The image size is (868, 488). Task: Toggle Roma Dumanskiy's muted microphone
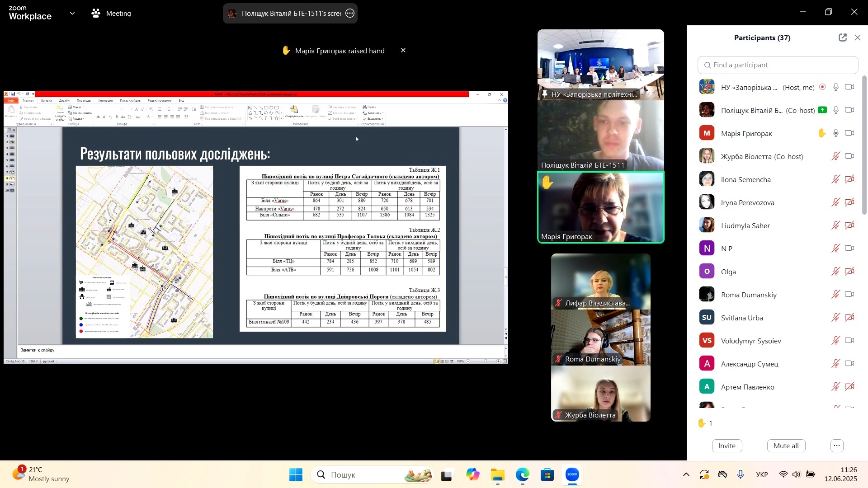click(x=836, y=295)
